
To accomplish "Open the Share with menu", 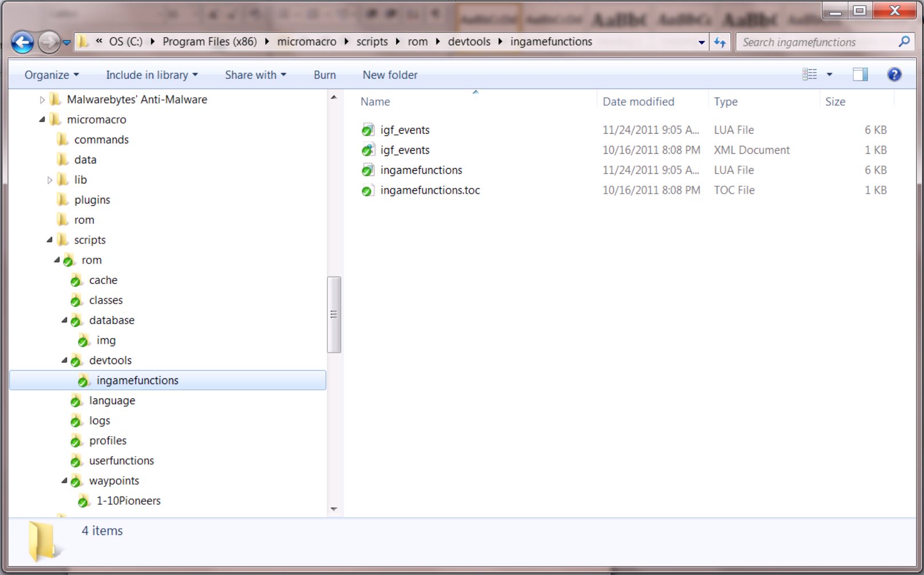I will click(255, 75).
